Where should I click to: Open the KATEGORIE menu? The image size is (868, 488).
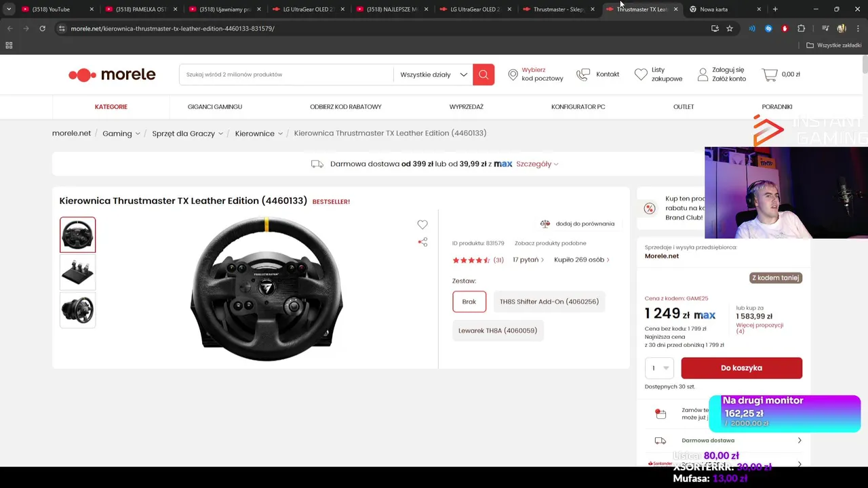pyautogui.click(x=111, y=106)
